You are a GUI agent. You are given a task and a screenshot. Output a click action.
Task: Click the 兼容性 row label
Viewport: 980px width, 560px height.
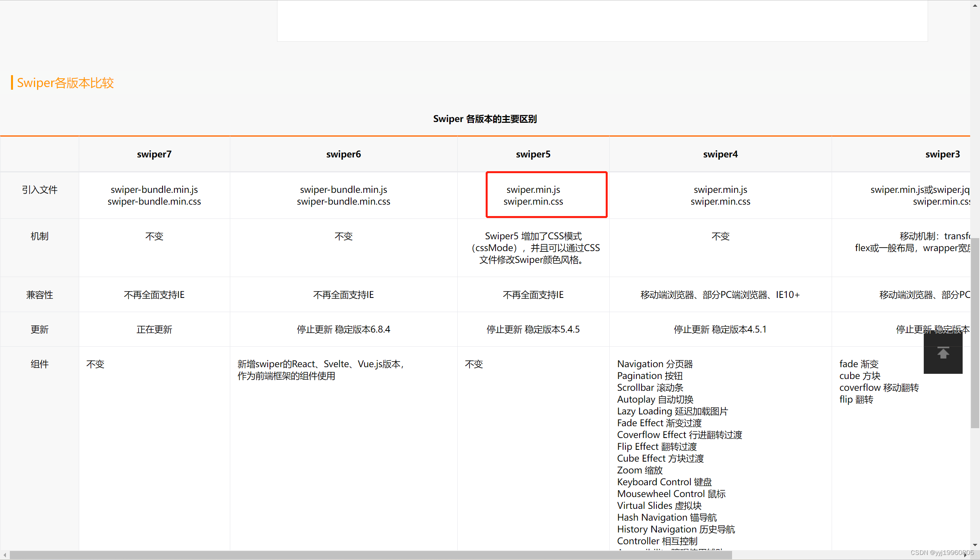click(39, 294)
